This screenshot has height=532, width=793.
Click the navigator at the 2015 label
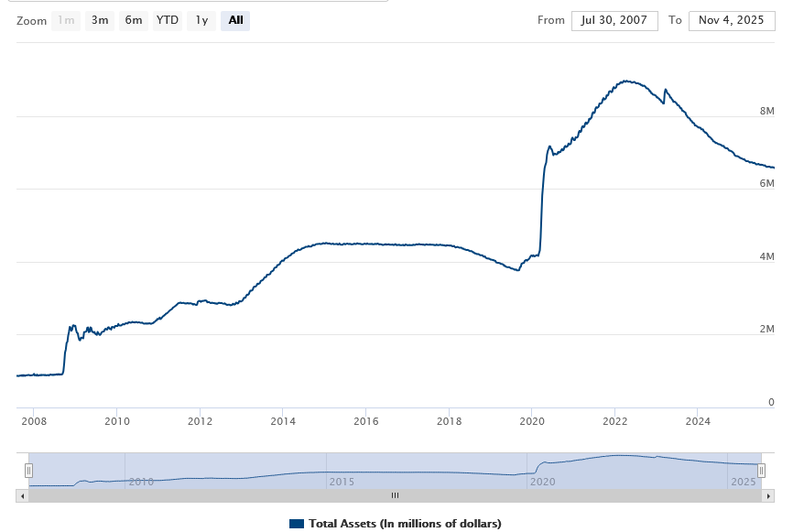coord(342,482)
